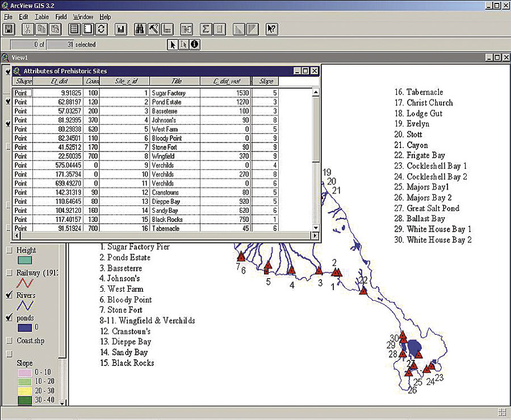Click the Shape column header
Image resolution: width=511 pixels, height=420 pixels.
pyautogui.click(x=23, y=81)
